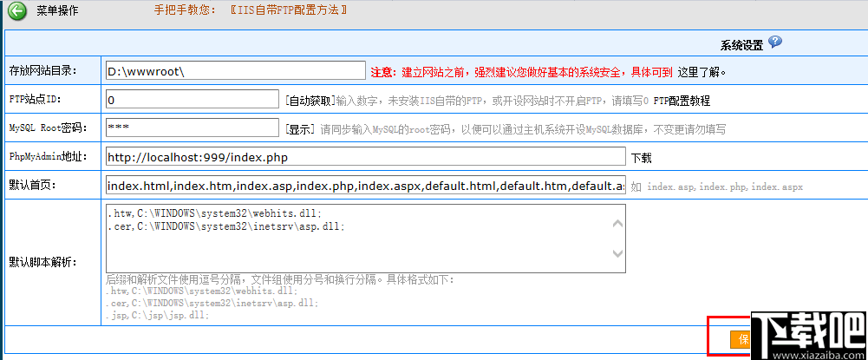868x360 pixels.
Task: Open the FTP配置教程 link
Action: [x=682, y=101]
